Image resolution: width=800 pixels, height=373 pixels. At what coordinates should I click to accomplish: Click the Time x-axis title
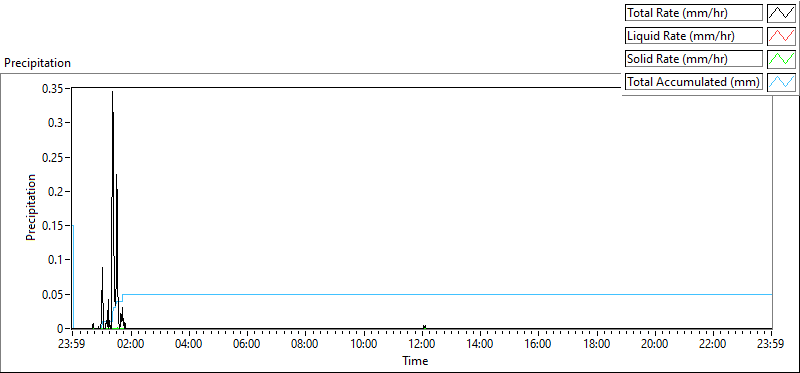pos(415,361)
